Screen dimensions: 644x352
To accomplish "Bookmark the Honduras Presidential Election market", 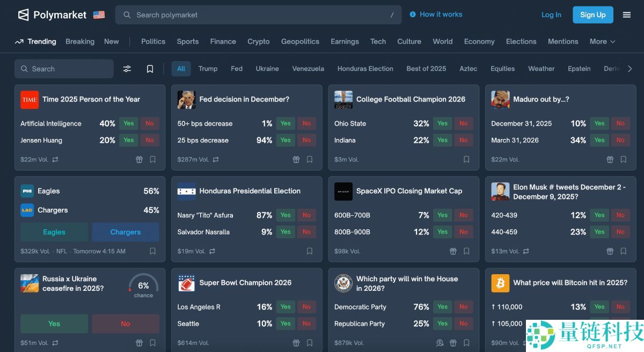I will pos(310,251).
